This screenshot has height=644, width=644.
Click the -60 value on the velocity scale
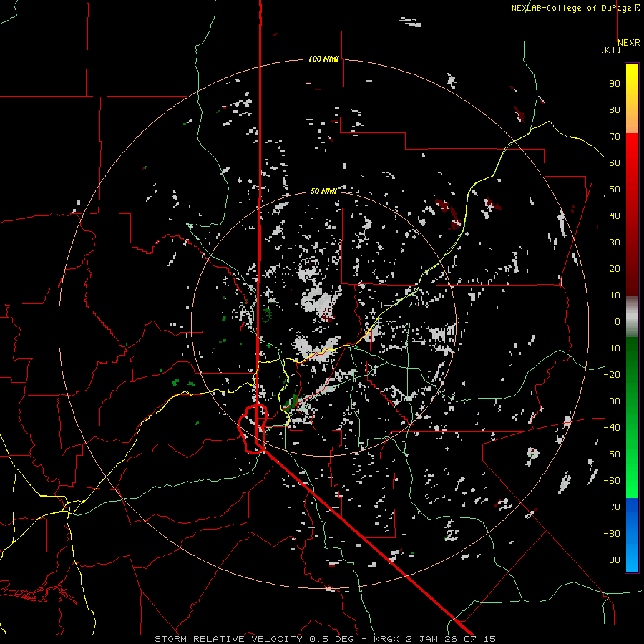(612, 481)
